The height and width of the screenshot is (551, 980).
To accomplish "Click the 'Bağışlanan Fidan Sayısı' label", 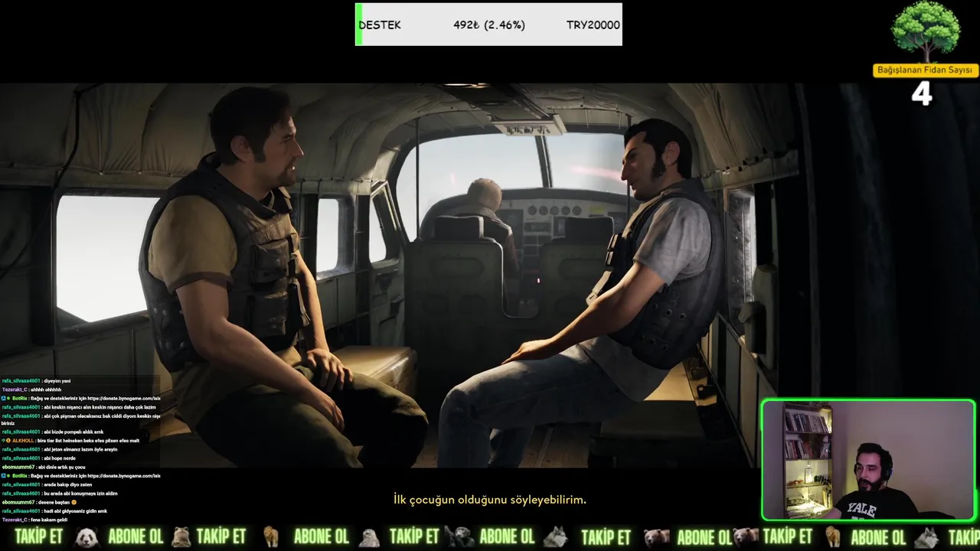I will (x=926, y=70).
